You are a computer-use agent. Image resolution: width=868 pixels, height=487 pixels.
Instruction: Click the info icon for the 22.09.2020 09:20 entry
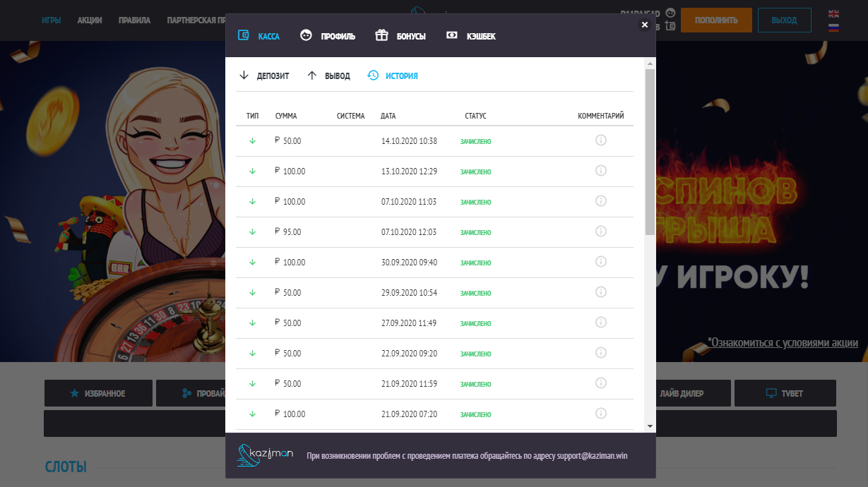[x=601, y=353]
